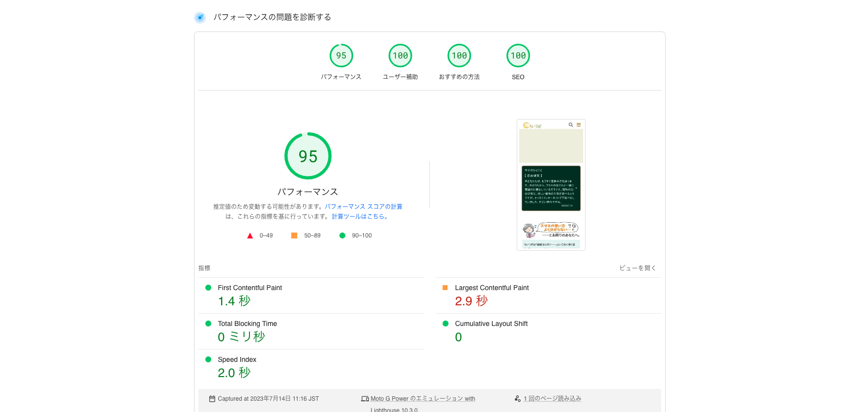The width and height of the screenshot is (868, 412).
Task: Click the Speed Index metric row
Action: 237,359
